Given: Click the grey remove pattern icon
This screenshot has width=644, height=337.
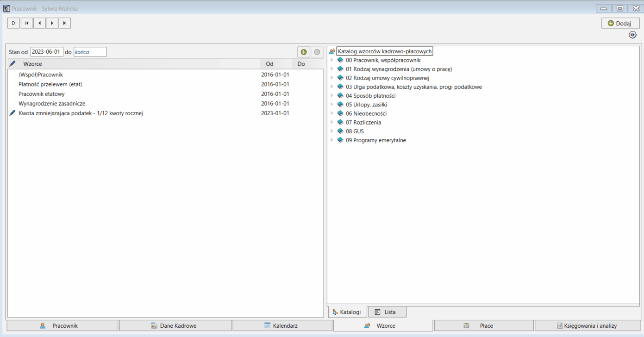Looking at the screenshot, I should [317, 52].
